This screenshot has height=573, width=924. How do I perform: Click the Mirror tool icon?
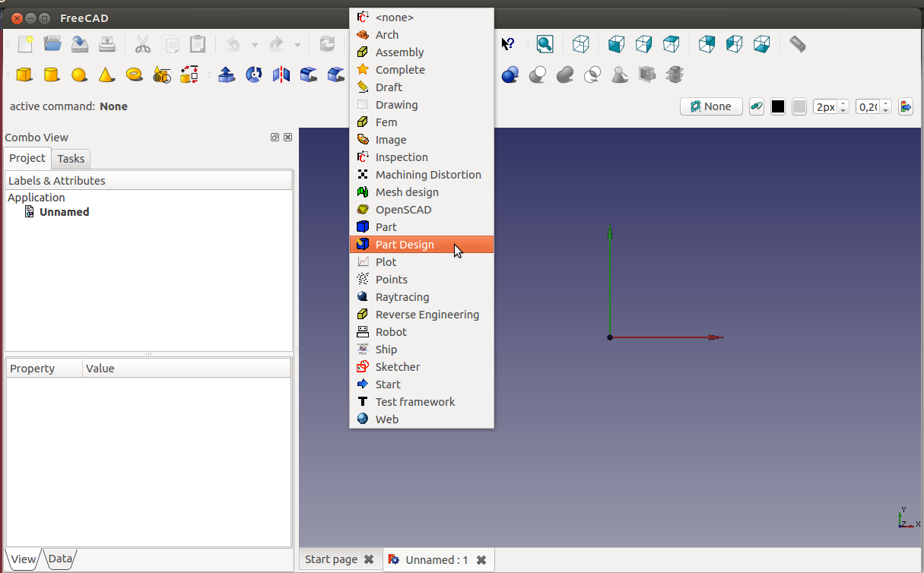[281, 74]
